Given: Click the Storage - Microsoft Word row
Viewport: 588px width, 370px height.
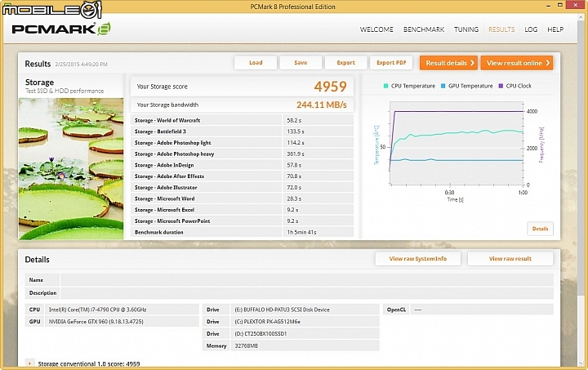Looking at the screenshot, I should click(x=242, y=198).
